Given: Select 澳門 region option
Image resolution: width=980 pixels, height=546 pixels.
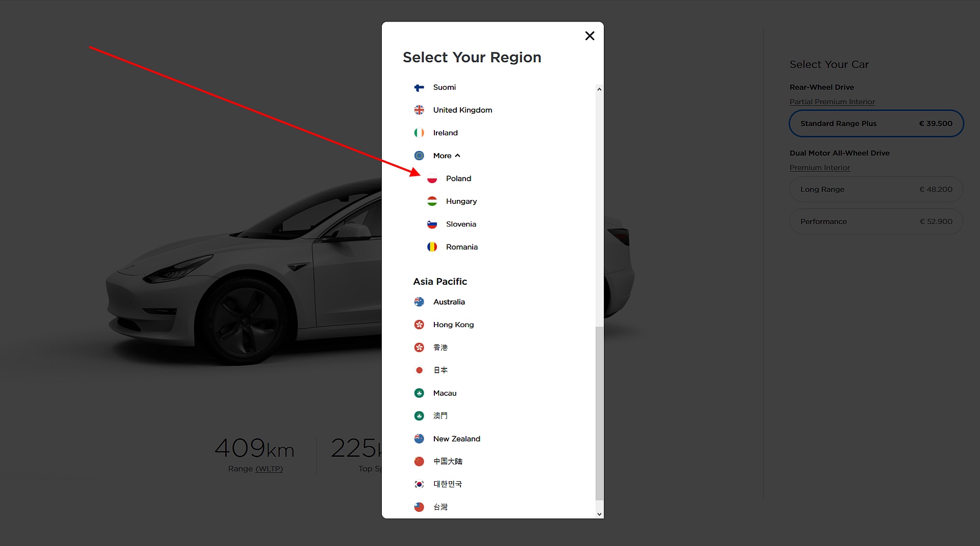Looking at the screenshot, I should coord(440,416).
